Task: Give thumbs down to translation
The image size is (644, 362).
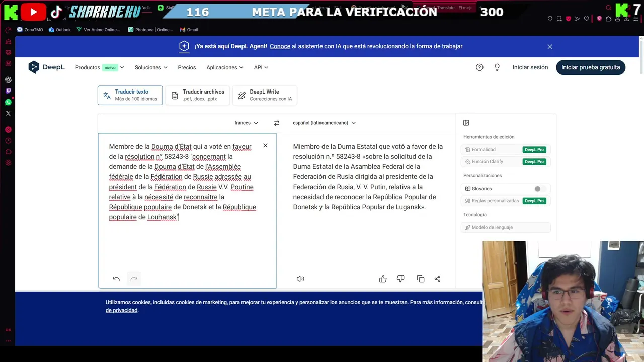Action: pos(400,279)
